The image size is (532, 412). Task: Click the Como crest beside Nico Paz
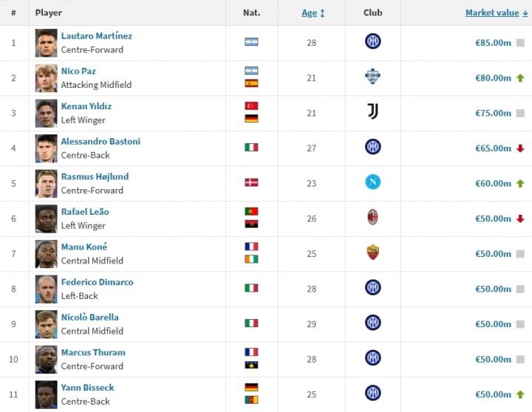click(372, 77)
